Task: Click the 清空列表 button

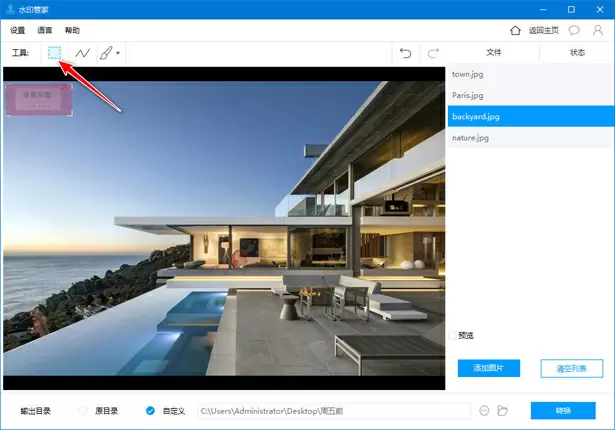Action: (571, 368)
